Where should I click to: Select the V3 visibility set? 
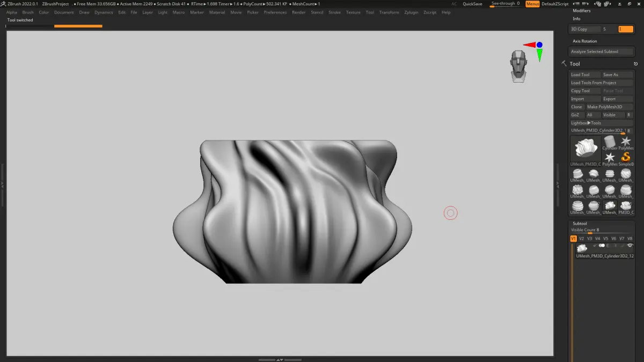(x=589, y=239)
